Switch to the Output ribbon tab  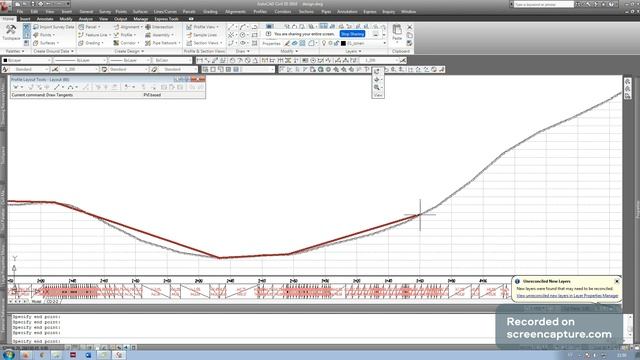click(120, 19)
